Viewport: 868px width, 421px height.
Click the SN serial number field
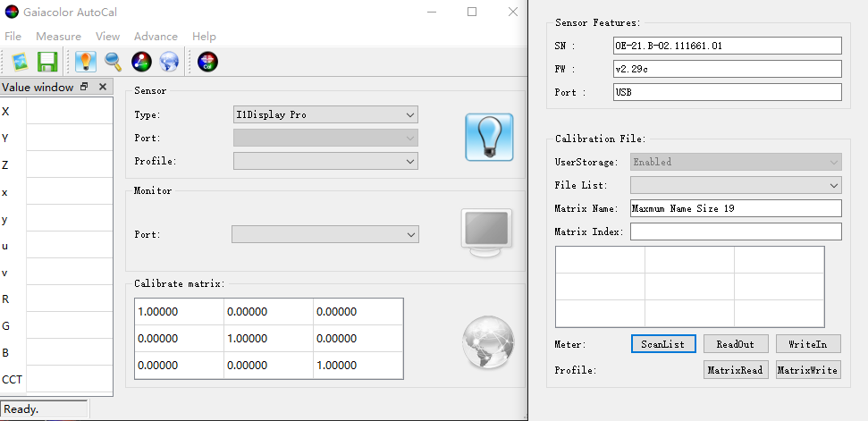point(728,46)
